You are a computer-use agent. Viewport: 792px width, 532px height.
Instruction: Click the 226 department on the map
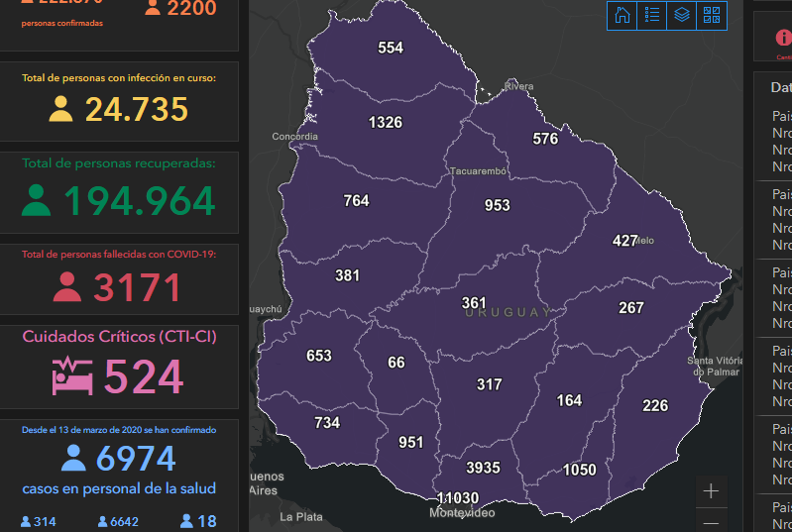coord(655,406)
